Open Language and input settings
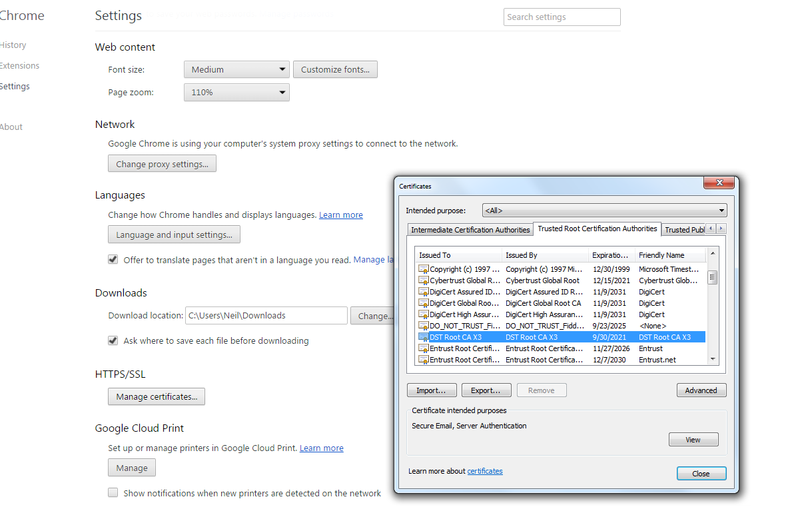Image resolution: width=812 pixels, height=519 pixels. [174, 235]
